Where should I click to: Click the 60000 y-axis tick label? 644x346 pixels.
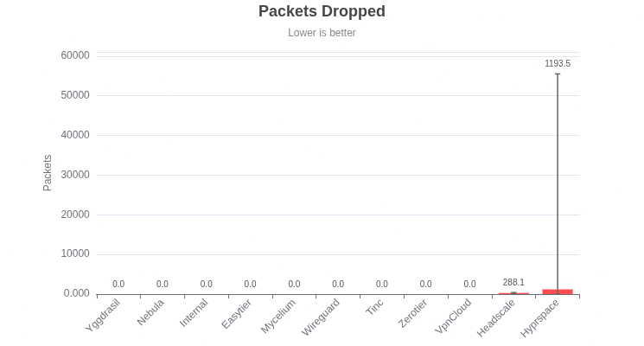pyautogui.click(x=75, y=55)
